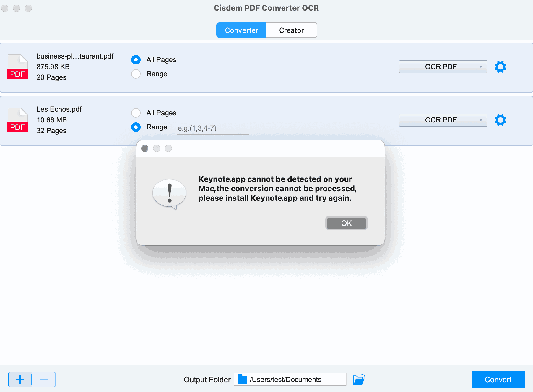Click the remove file minus button
This screenshot has height=392, width=533.
pyautogui.click(x=44, y=380)
